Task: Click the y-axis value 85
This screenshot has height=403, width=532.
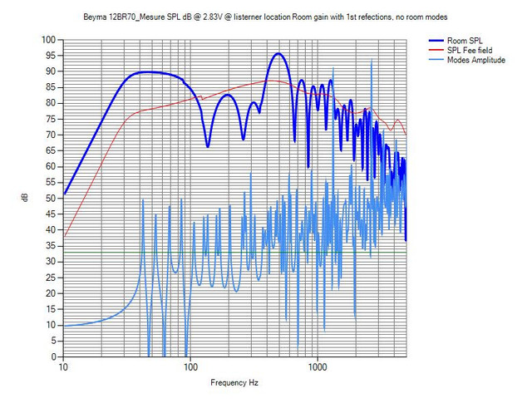Action: coord(50,87)
